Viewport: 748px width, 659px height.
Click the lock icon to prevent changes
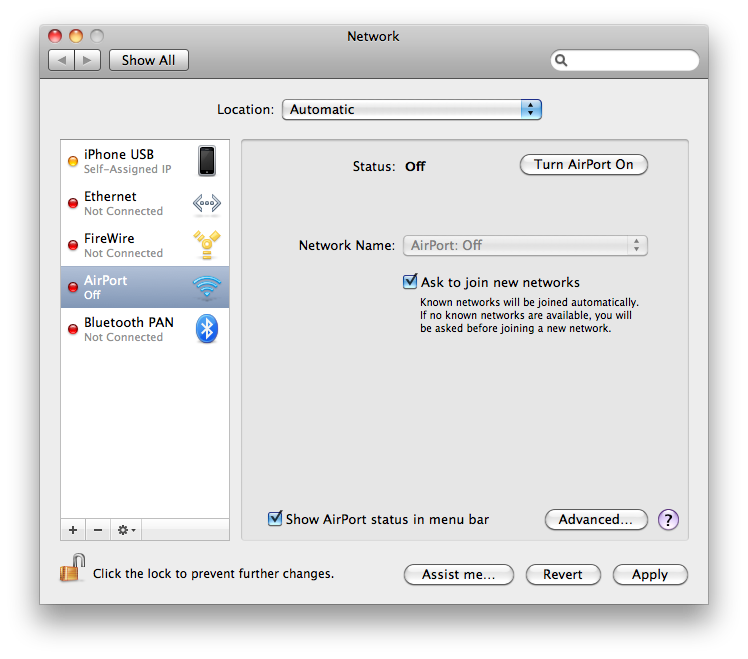pos(72,568)
